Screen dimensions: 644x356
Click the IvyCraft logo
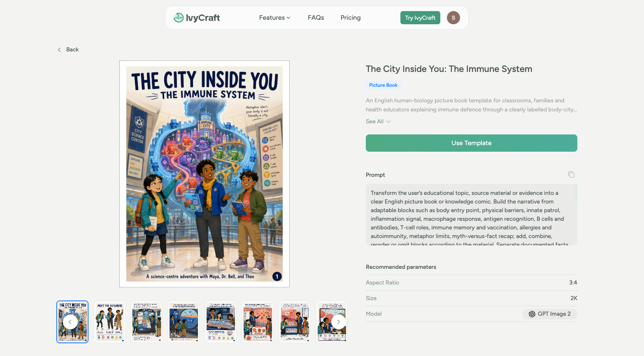[197, 18]
